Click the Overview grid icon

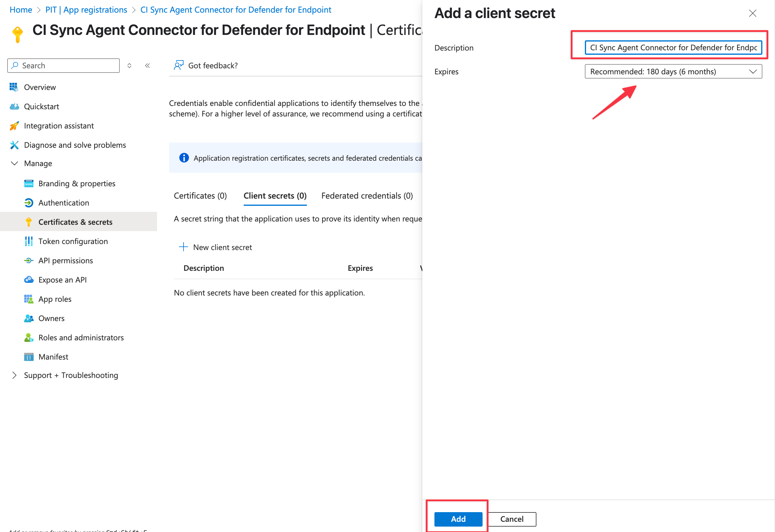click(14, 87)
